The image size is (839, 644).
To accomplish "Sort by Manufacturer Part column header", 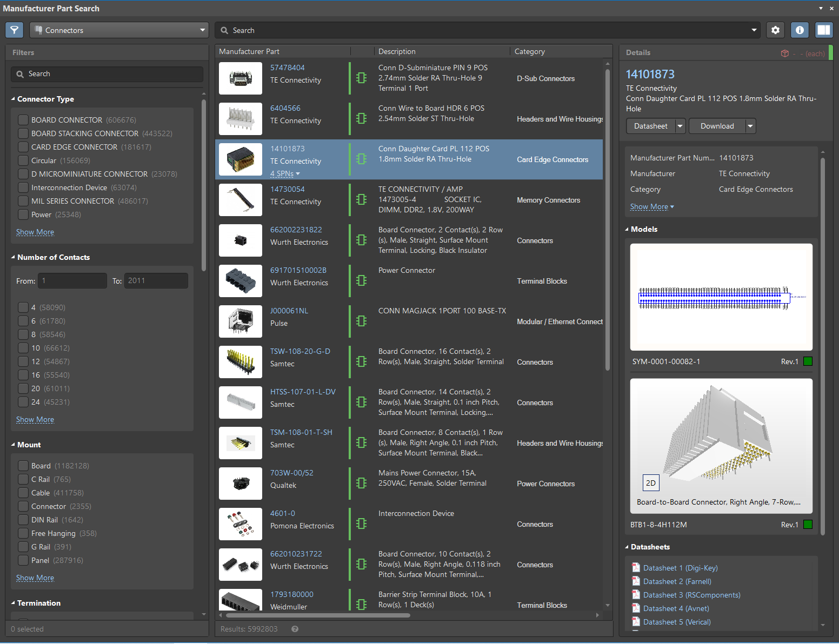I will pos(249,51).
